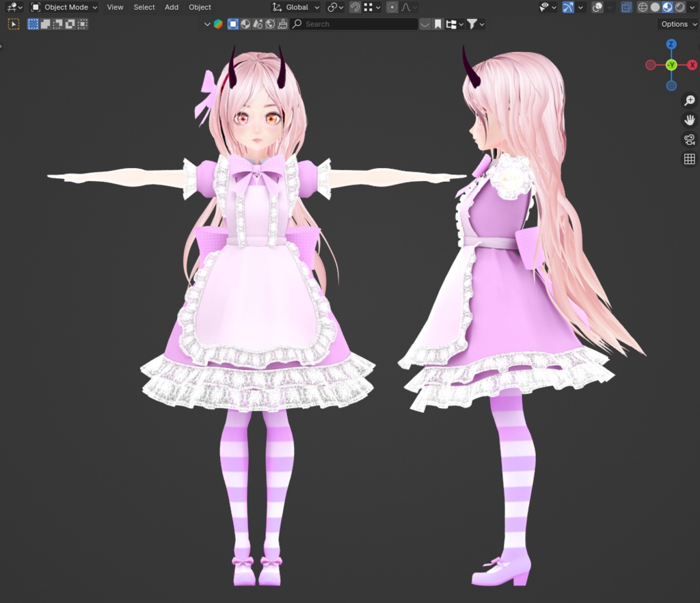Open the gizmo options dropdown arrow

coord(580,7)
